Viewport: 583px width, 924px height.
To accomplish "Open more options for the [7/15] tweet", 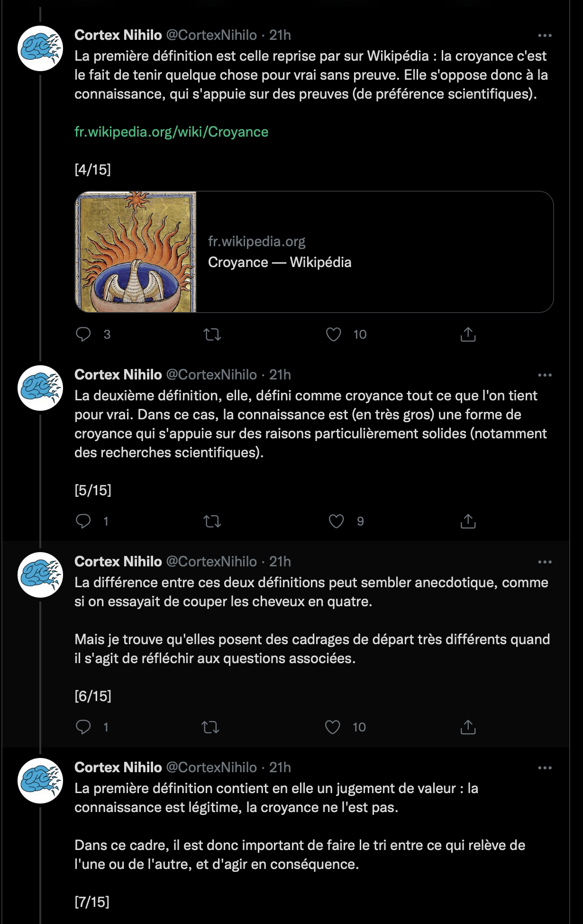I will 545,768.
